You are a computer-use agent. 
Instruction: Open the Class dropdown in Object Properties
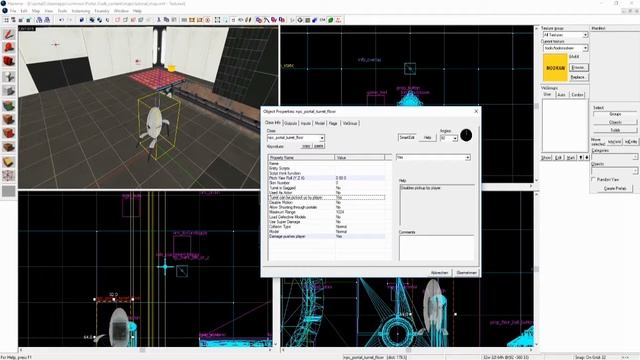(322, 138)
